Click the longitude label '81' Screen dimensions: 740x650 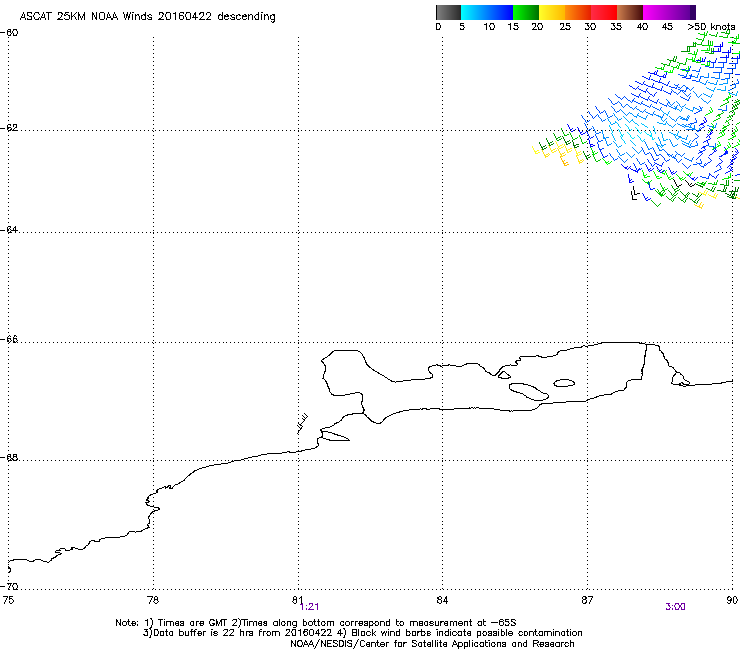[297, 600]
